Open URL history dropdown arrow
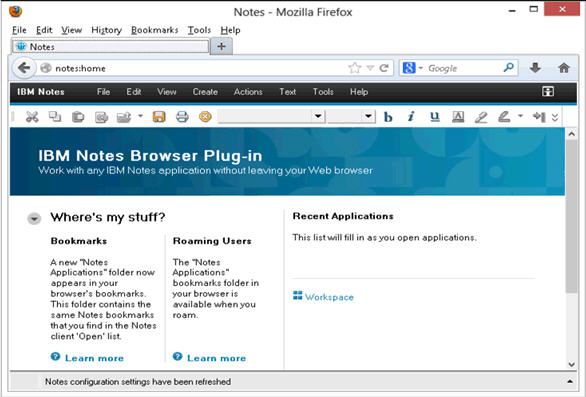Image resolution: width=586 pixels, height=397 pixels. (x=370, y=68)
